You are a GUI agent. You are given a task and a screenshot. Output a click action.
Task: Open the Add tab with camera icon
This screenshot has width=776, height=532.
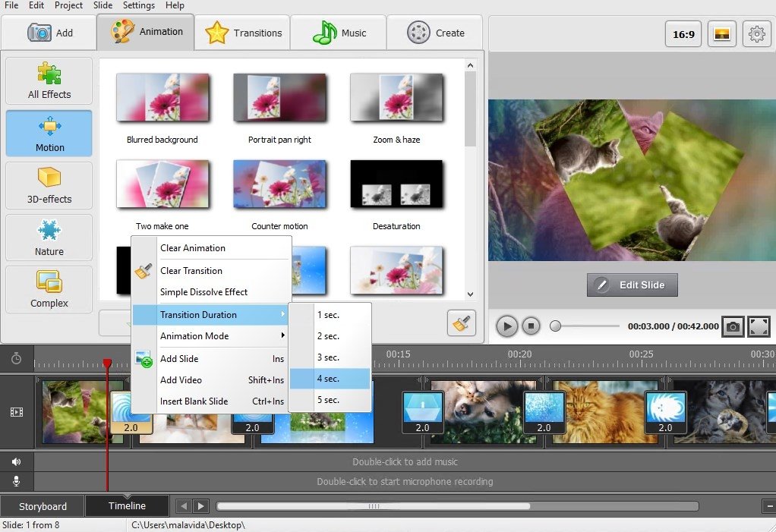click(49, 33)
